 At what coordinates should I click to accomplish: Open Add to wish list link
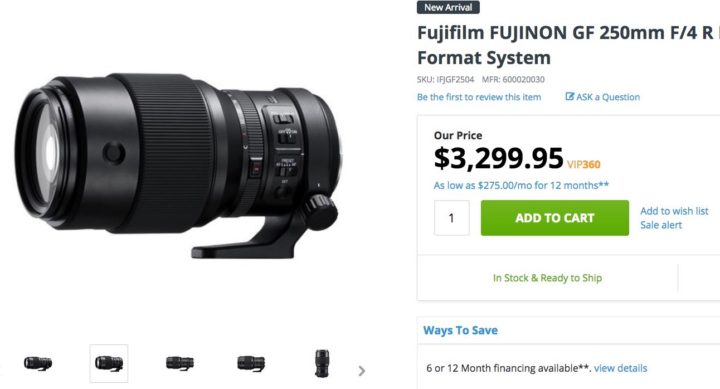[x=674, y=211]
